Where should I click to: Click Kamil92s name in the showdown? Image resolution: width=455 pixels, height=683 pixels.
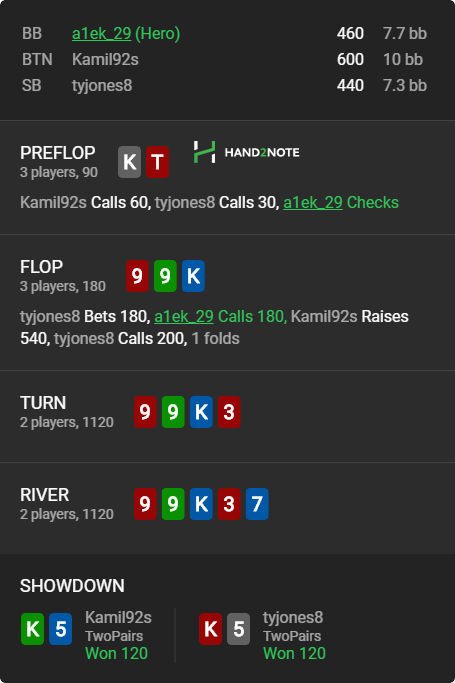[118, 617]
